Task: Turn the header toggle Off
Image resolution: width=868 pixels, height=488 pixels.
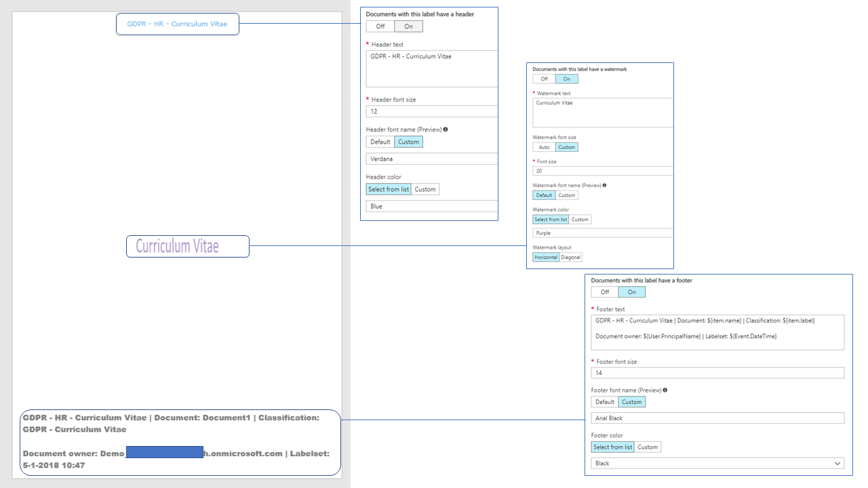Action: click(x=380, y=26)
